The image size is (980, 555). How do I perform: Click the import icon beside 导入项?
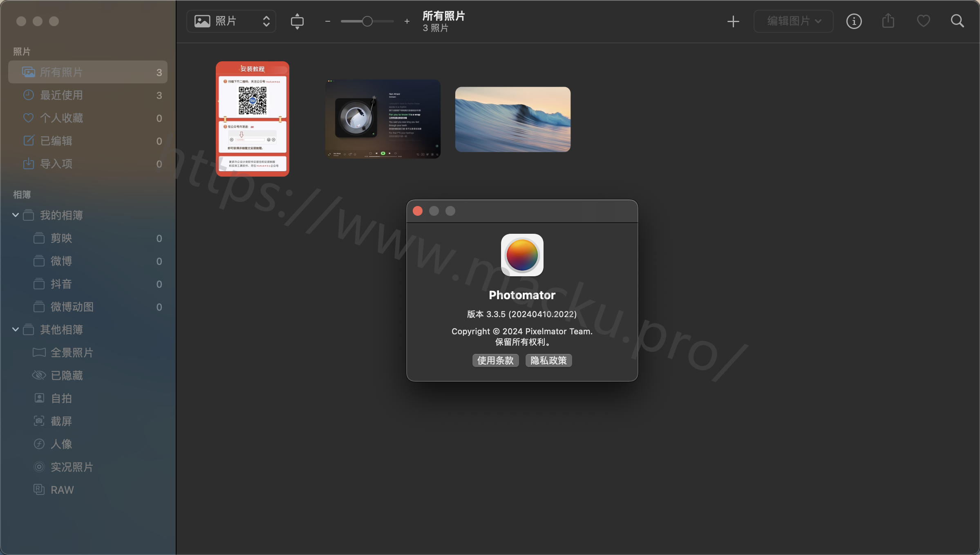coord(28,163)
